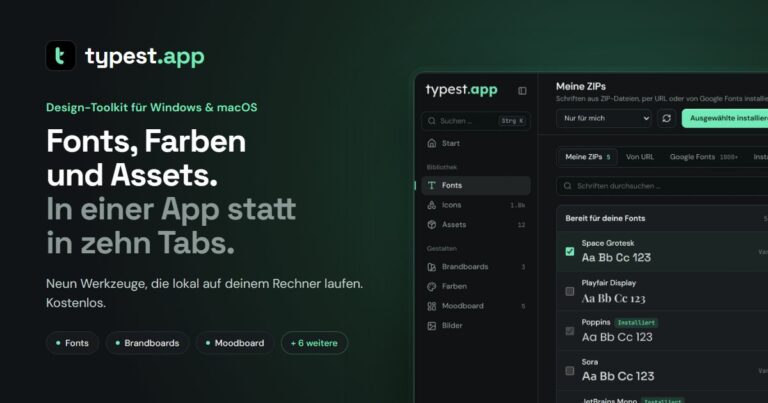Click the Sora font name
This screenshot has width=768, height=403.
[590, 362]
